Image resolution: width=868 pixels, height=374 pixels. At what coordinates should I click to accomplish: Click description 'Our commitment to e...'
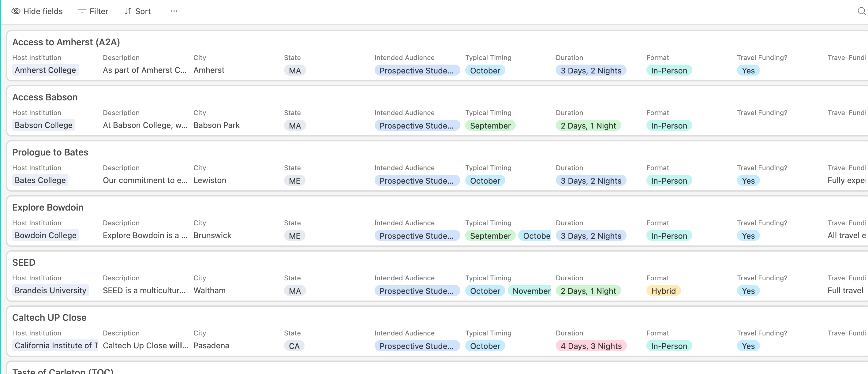(145, 180)
